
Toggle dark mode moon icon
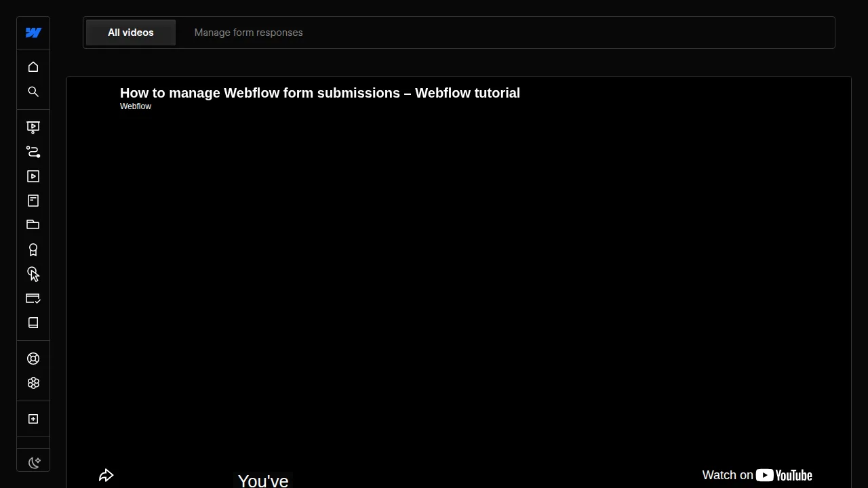tap(35, 463)
